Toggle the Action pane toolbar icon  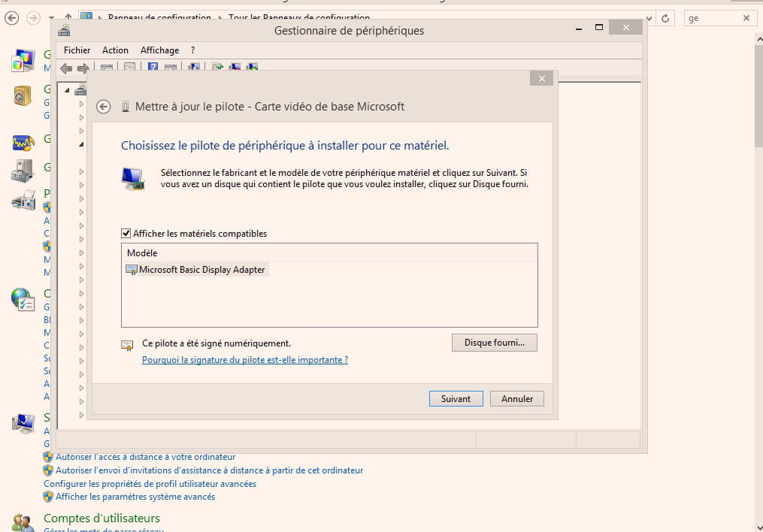click(x=171, y=67)
